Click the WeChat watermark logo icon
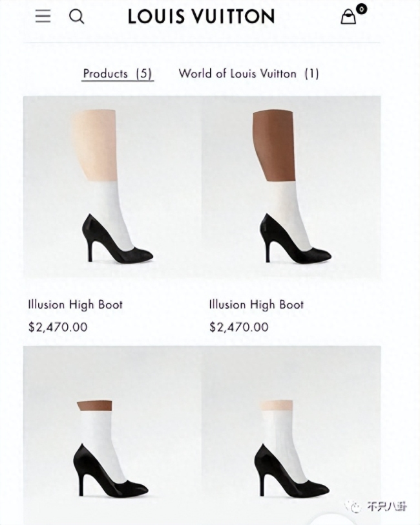 (x=353, y=506)
